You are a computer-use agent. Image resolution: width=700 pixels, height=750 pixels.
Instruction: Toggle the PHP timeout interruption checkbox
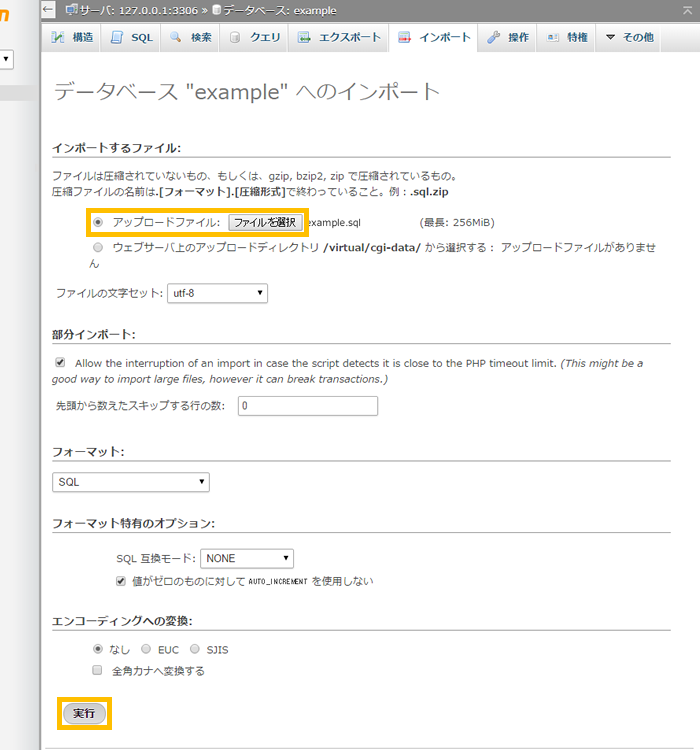pyautogui.click(x=61, y=363)
